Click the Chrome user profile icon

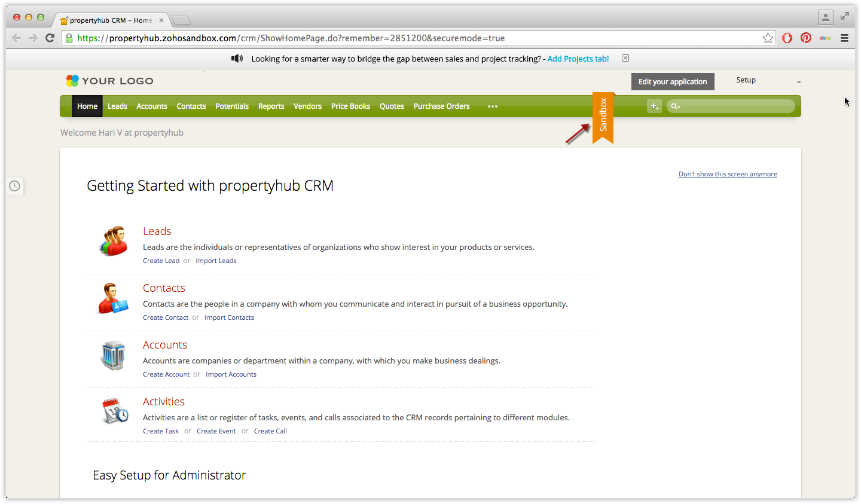(x=826, y=17)
